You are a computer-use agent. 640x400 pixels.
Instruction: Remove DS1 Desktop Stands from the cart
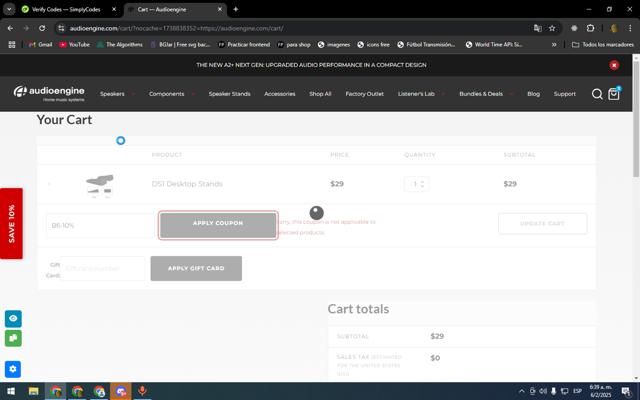tap(49, 184)
